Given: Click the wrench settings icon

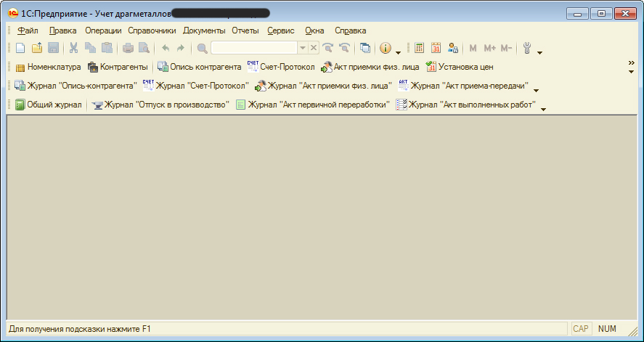Looking at the screenshot, I should 527,48.
